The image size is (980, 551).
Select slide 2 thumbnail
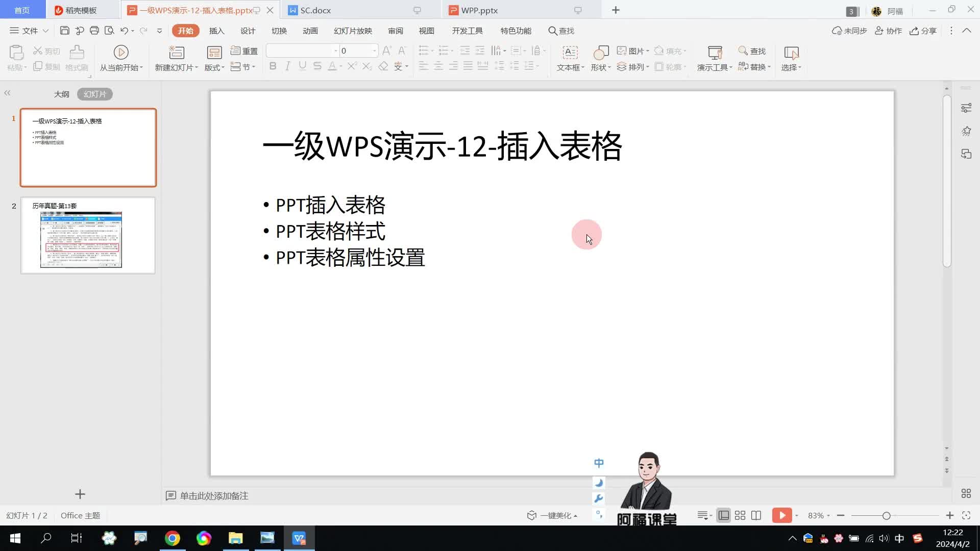tap(88, 236)
